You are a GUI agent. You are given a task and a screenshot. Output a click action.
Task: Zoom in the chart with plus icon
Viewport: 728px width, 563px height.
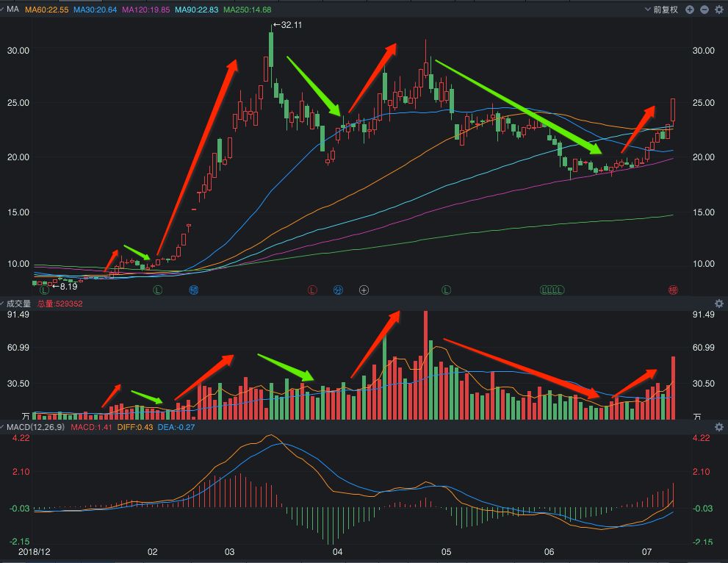[690, 10]
